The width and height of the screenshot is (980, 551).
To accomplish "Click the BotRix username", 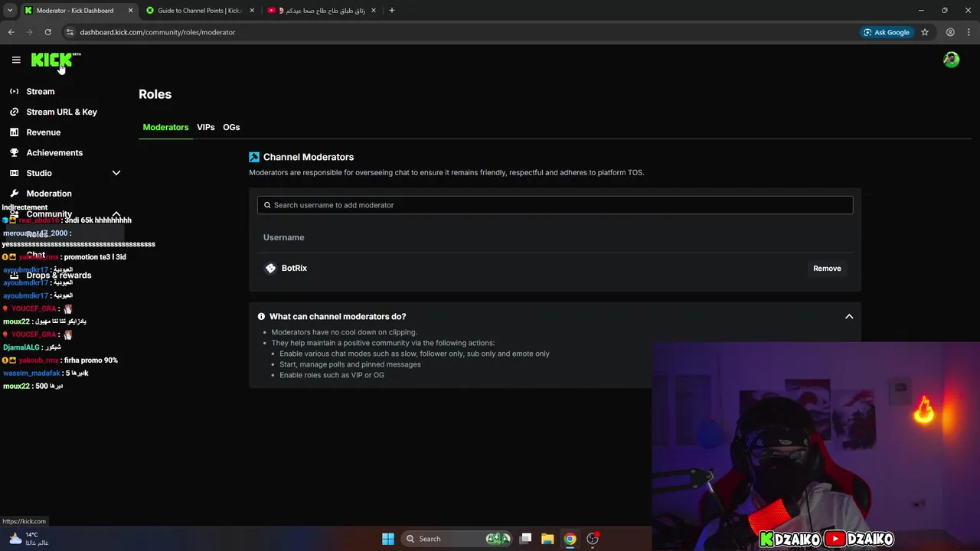I will pyautogui.click(x=294, y=268).
